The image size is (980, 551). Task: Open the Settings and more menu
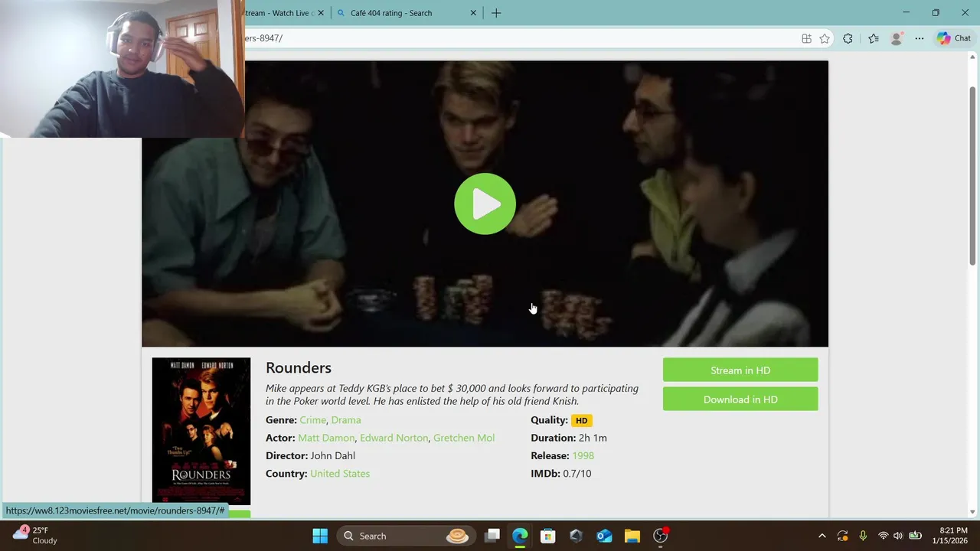tap(920, 38)
